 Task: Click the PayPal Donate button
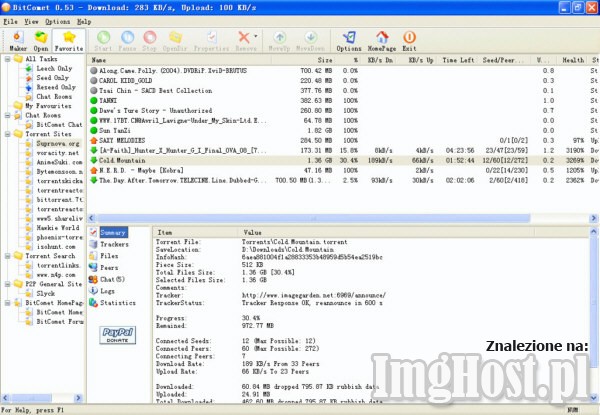point(117,335)
